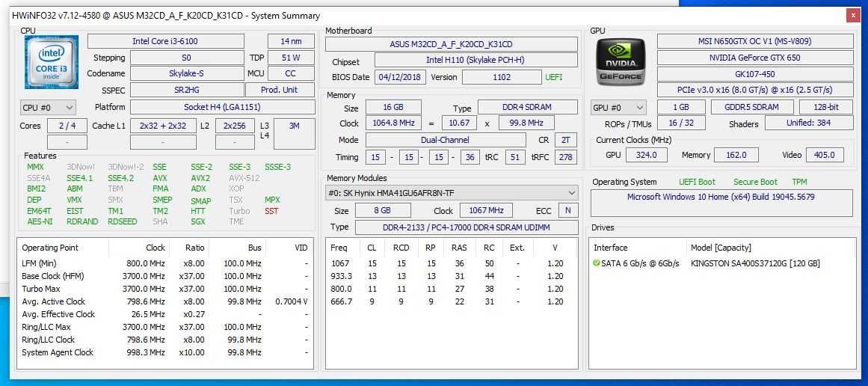Image resolution: width=868 pixels, height=386 pixels.
Task: Open the GPU #0 selector dropdown
Action: tap(618, 108)
